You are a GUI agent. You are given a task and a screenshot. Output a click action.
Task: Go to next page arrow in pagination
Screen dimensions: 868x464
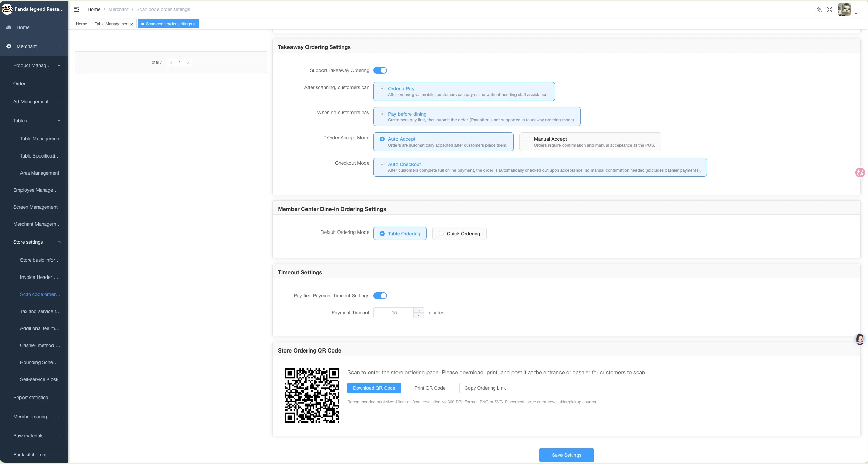point(188,62)
